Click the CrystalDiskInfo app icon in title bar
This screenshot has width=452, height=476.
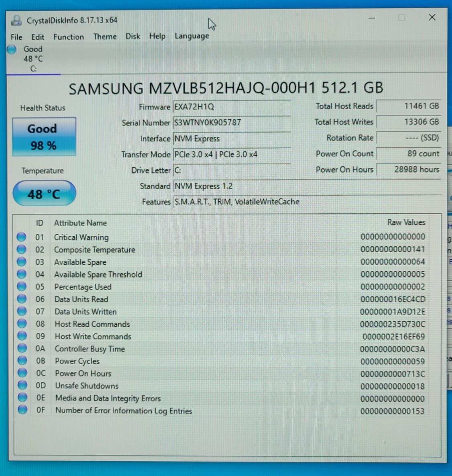click(16, 20)
